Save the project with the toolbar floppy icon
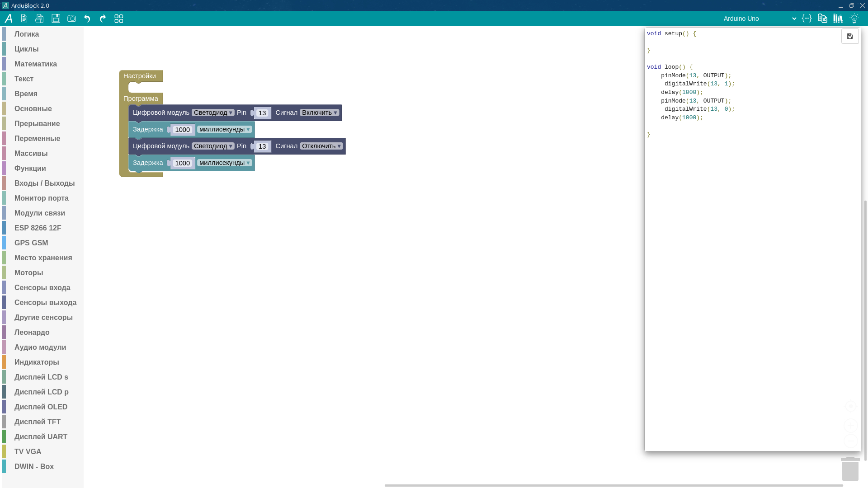This screenshot has height=488, width=868. point(56,19)
